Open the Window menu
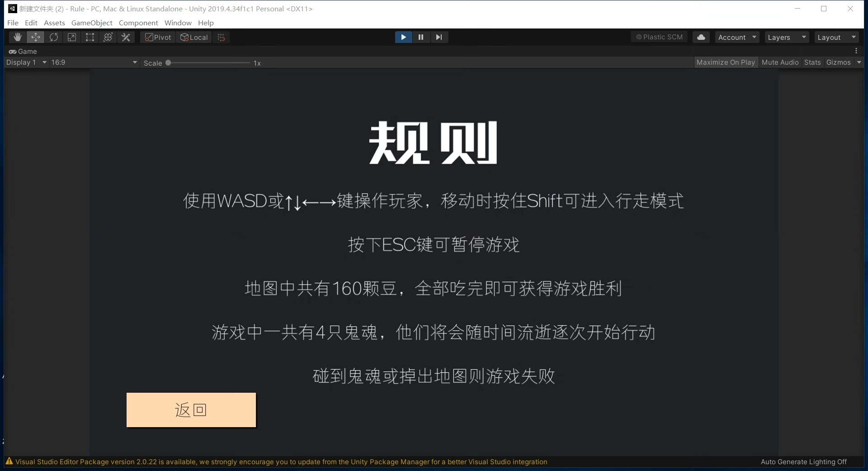The image size is (868, 471). pyautogui.click(x=178, y=23)
